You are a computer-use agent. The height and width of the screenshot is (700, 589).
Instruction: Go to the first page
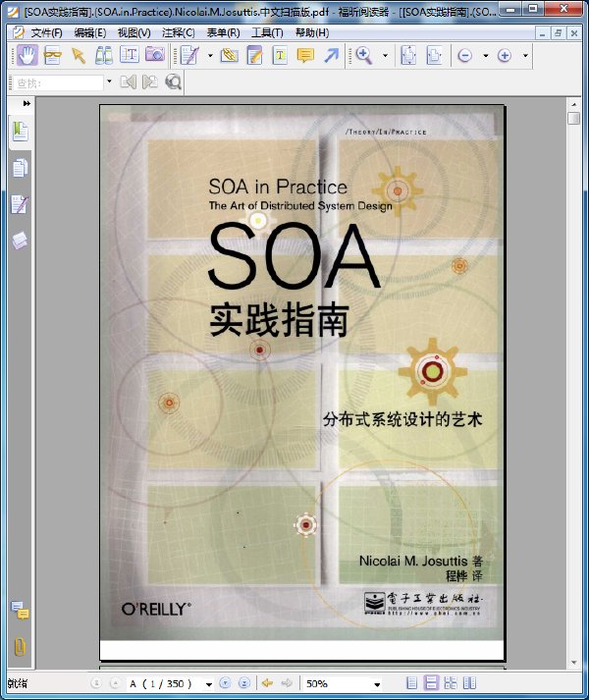point(96,683)
